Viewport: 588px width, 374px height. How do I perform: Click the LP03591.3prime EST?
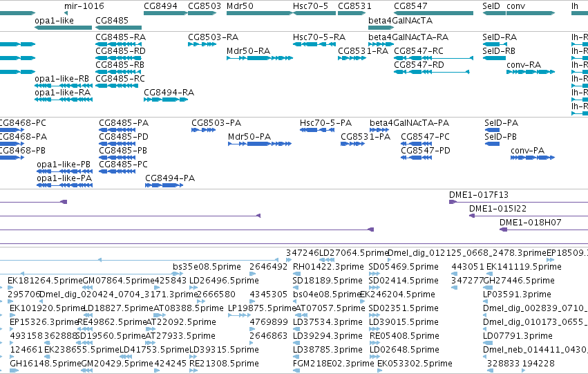486,301
